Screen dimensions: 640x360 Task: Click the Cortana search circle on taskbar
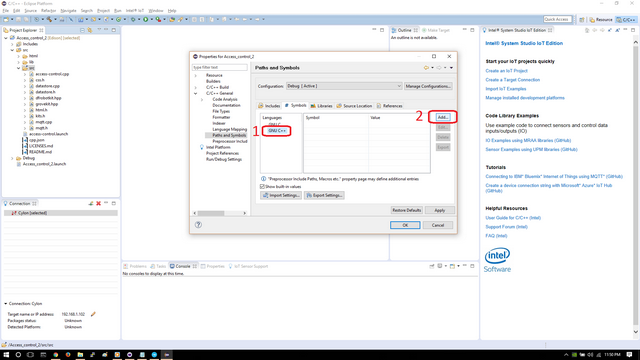[x=18, y=355]
